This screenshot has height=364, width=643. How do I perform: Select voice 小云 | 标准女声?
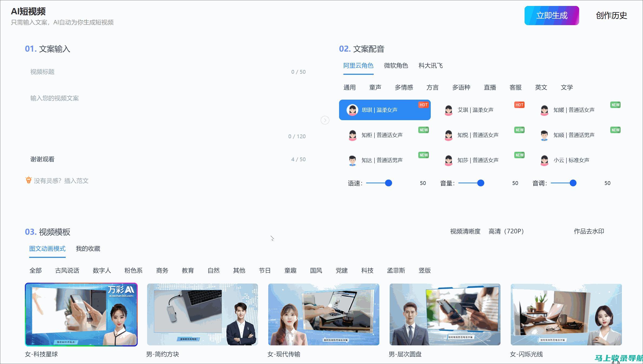coord(576,160)
